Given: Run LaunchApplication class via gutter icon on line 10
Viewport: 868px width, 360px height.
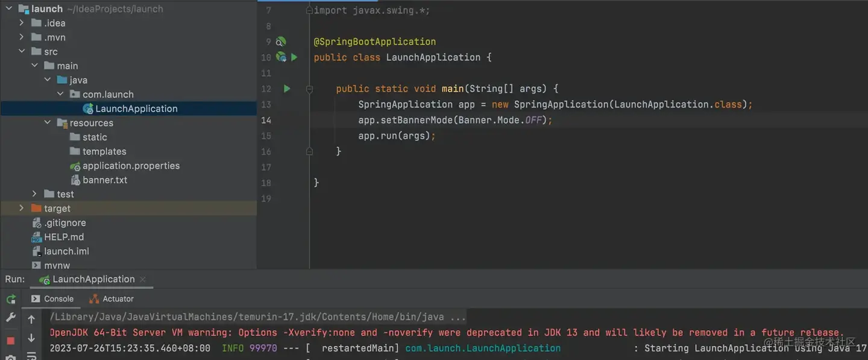Looking at the screenshot, I should click(x=294, y=57).
